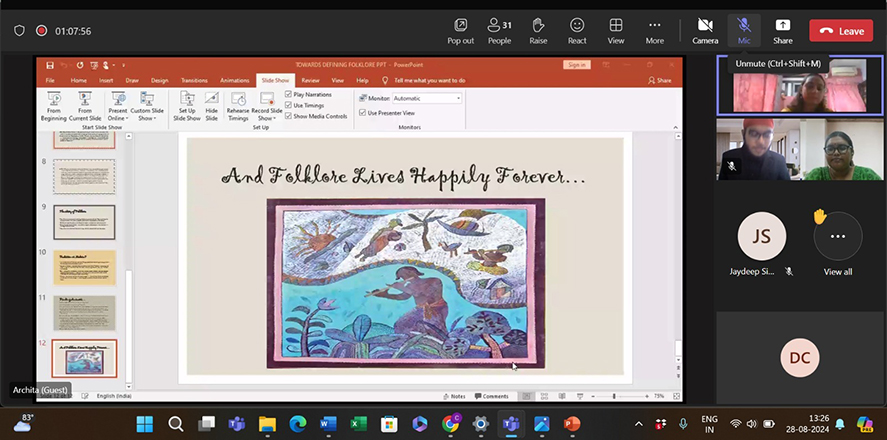This screenshot has height=440, width=887.
Task: Select slide 10 thumbnail
Action: coord(84,268)
